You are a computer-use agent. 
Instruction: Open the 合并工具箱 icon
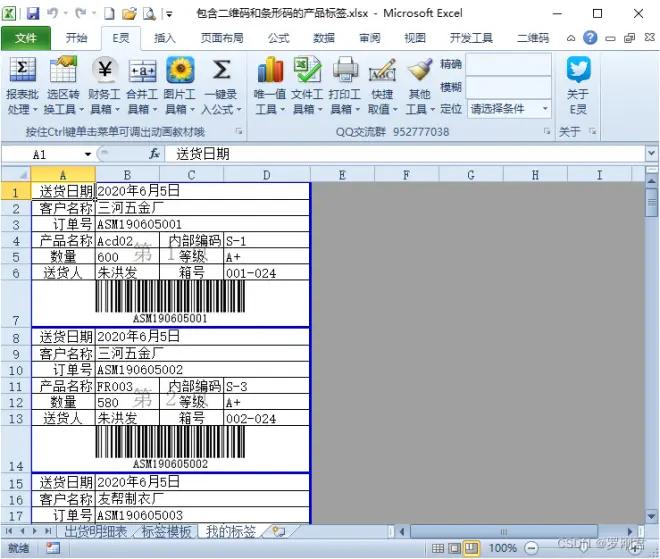[x=142, y=71]
